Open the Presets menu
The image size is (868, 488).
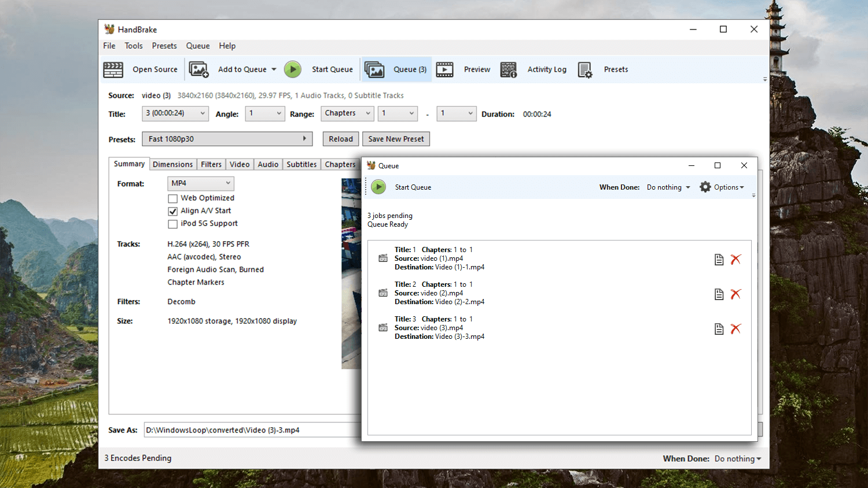pos(164,46)
